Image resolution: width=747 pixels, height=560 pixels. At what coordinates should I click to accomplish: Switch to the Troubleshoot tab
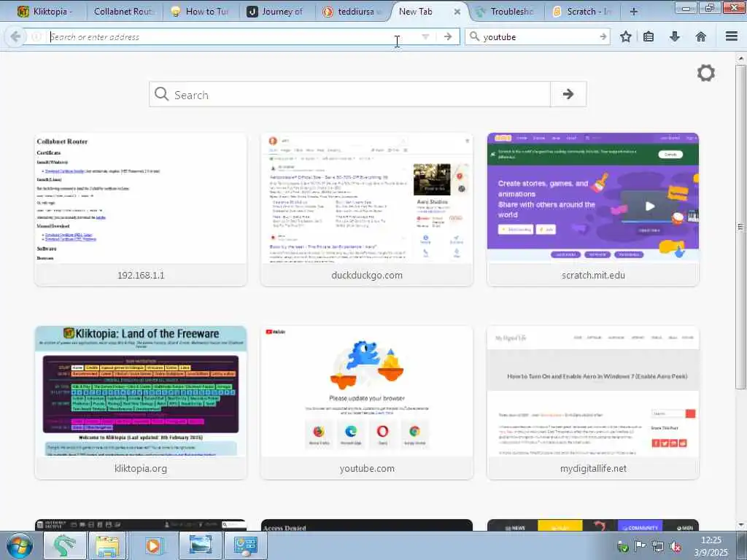pyautogui.click(x=506, y=12)
